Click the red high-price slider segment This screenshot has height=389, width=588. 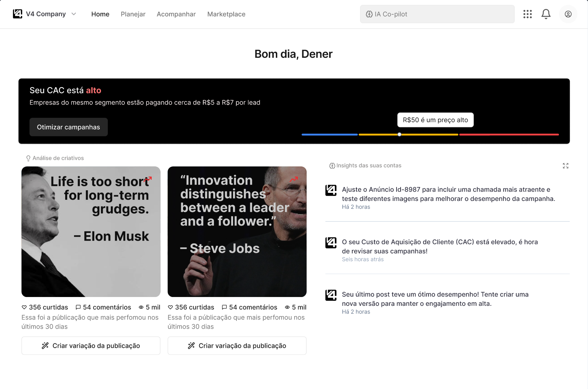click(x=509, y=134)
